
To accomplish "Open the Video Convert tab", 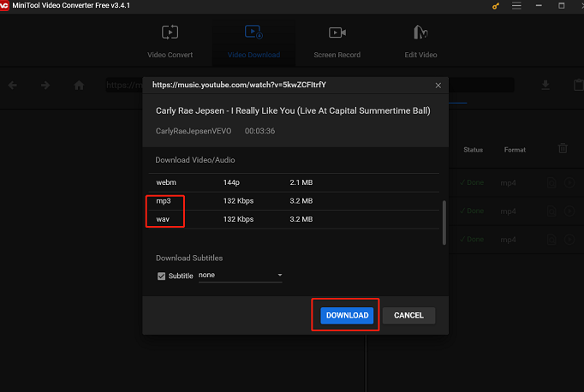I will 170,42.
